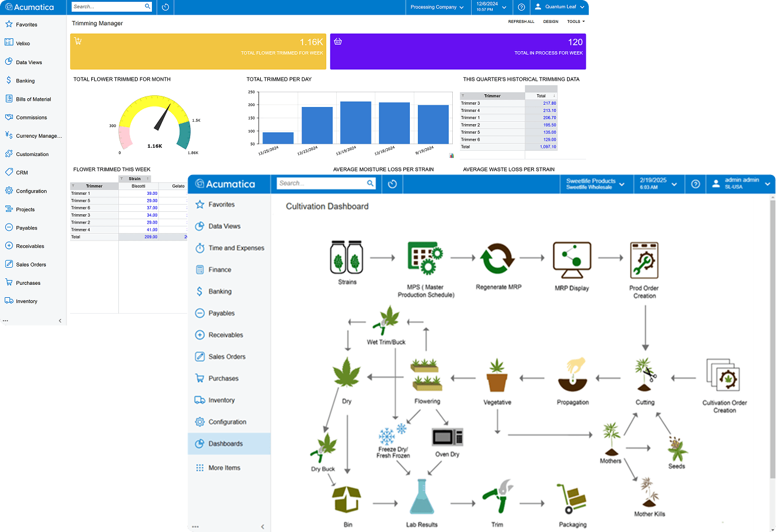Select Dashboards in front sidebar
Image resolution: width=776 pixels, height=532 pixels.
229,444
